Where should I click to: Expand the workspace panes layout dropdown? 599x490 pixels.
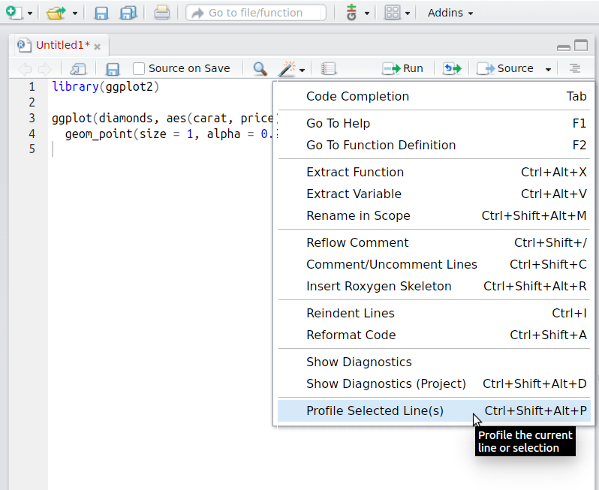point(408,13)
